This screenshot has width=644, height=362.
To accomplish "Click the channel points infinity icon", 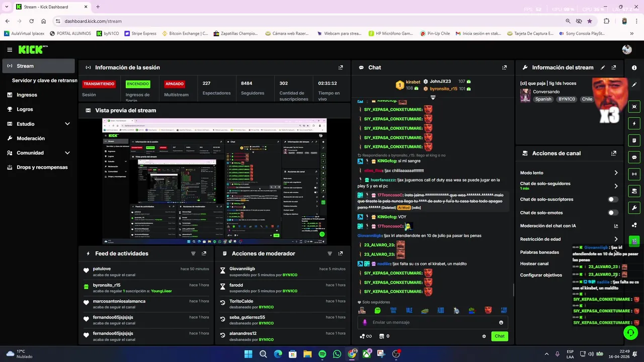I will [x=366, y=336].
